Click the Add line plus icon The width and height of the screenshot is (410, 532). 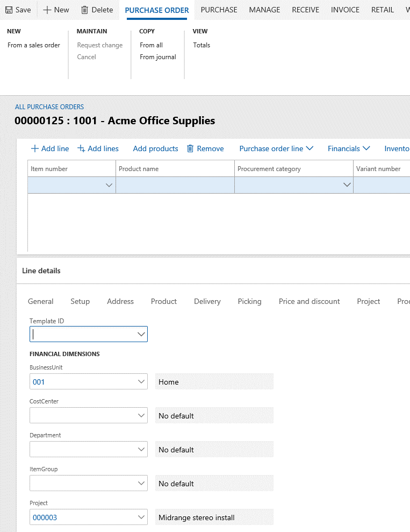coord(34,148)
